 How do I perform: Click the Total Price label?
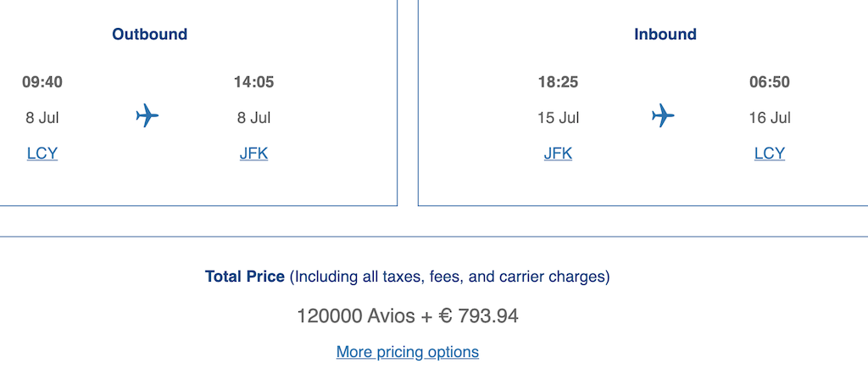point(245,277)
